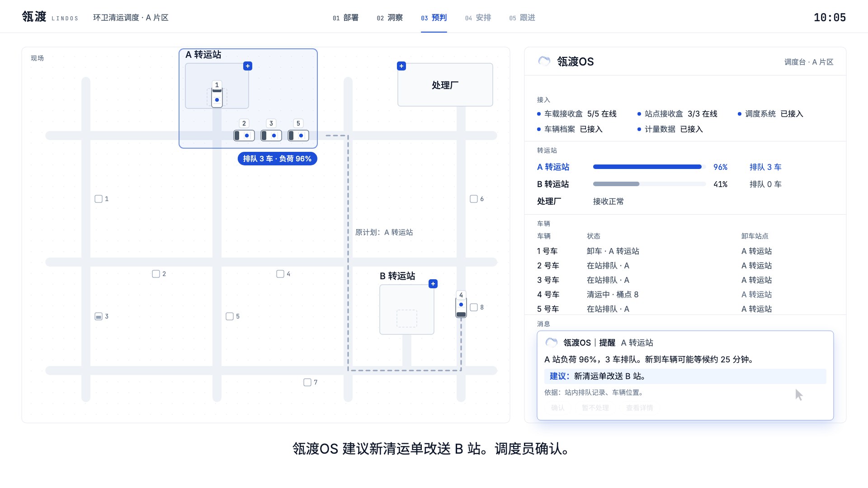Select bin point 6 on the map

pos(474,199)
